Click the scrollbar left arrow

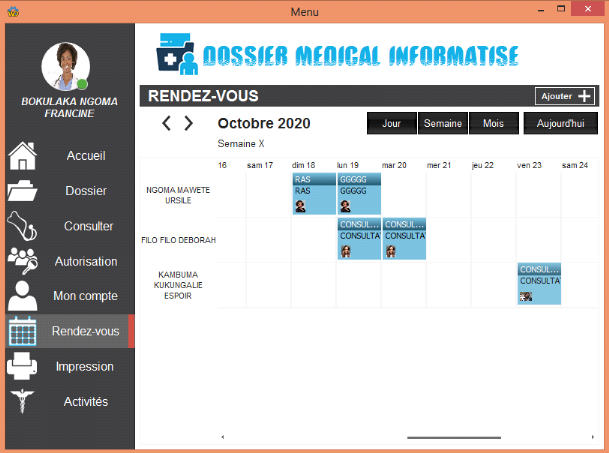223,437
